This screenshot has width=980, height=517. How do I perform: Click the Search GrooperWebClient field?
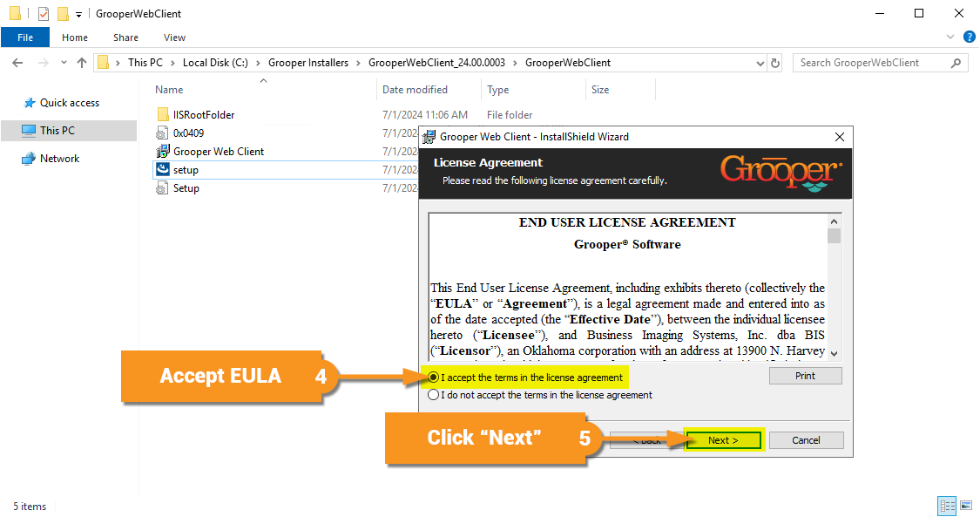click(880, 63)
